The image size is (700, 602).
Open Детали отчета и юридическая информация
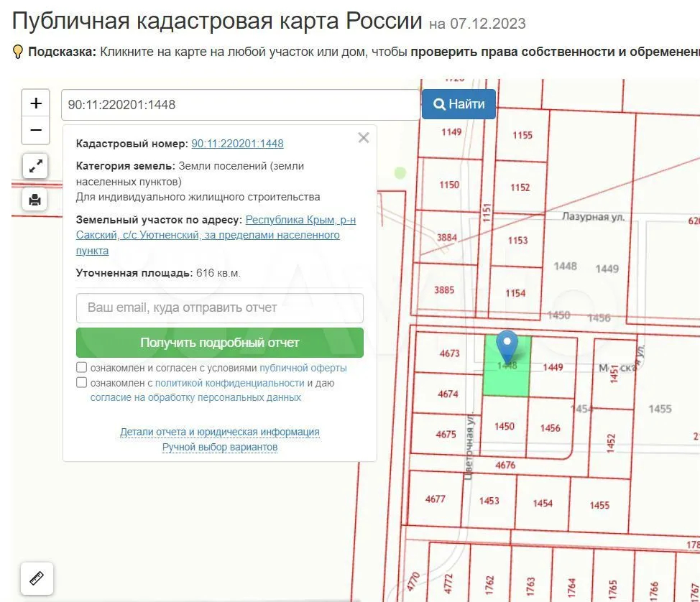pyautogui.click(x=219, y=432)
